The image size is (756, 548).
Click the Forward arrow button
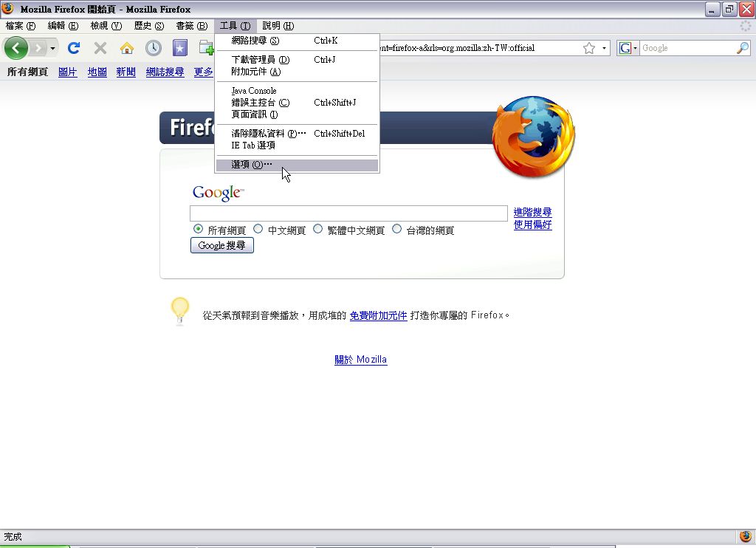pos(38,48)
